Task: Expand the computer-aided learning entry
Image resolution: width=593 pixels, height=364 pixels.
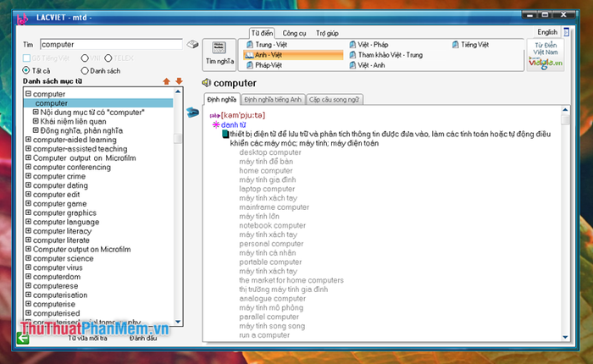Action: click(28, 140)
